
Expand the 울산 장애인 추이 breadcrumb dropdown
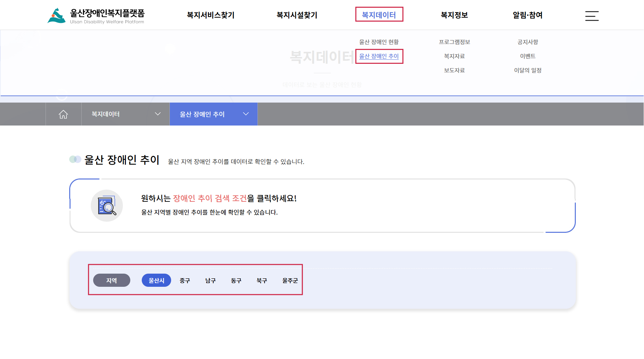coord(213,114)
